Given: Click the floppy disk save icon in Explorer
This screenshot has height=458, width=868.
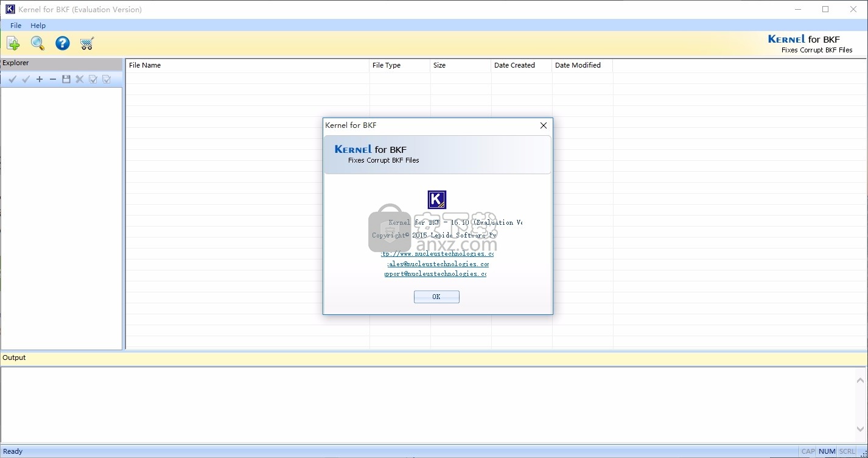Looking at the screenshot, I should (x=66, y=79).
